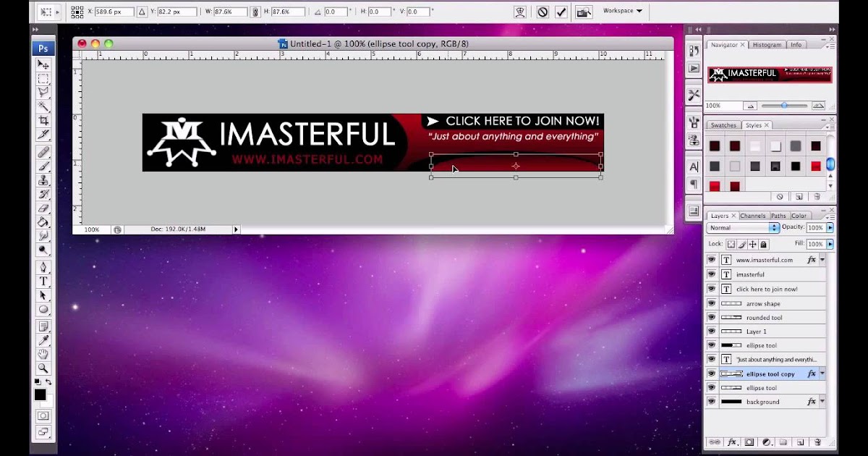Image resolution: width=868 pixels, height=456 pixels.
Task: Toggle lock transparent pixels
Action: tap(731, 245)
